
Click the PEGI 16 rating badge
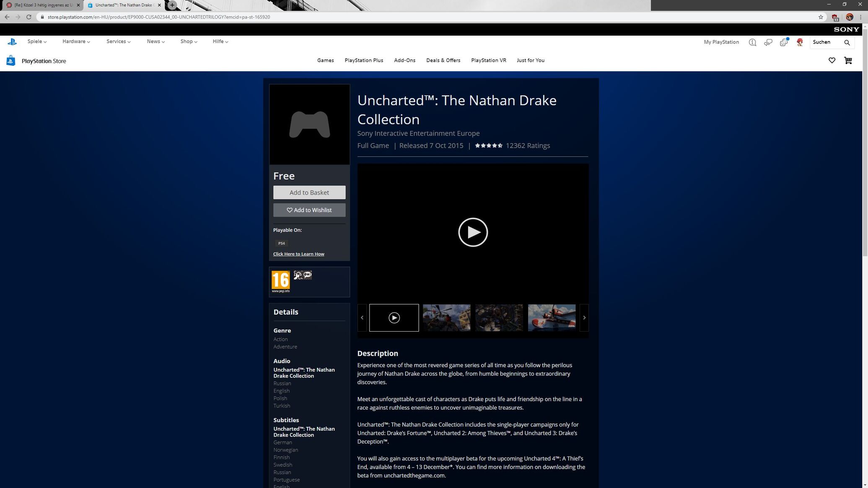tap(280, 282)
